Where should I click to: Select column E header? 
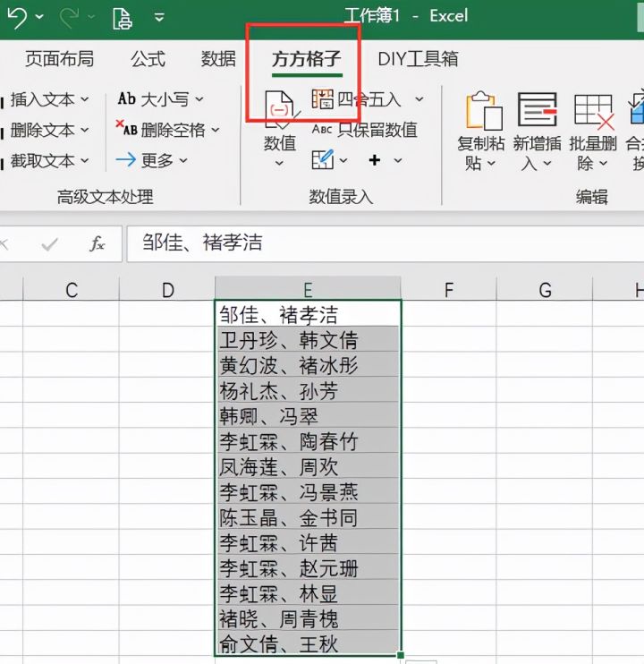pyautogui.click(x=308, y=290)
